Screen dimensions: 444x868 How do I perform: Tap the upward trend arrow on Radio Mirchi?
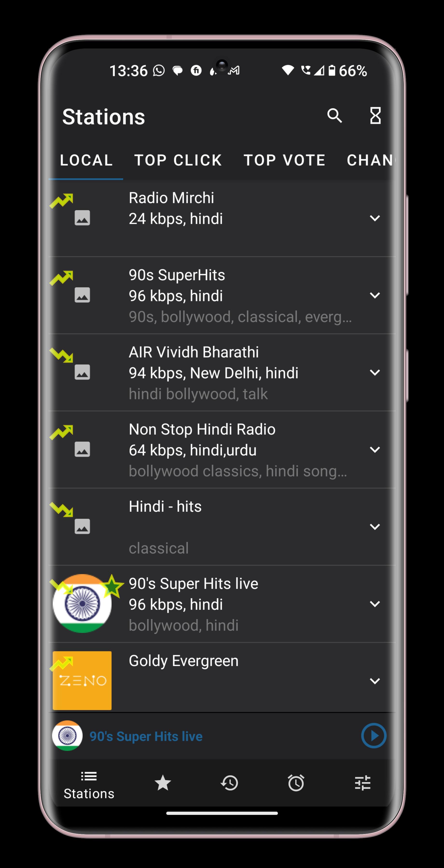[x=61, y=201]
